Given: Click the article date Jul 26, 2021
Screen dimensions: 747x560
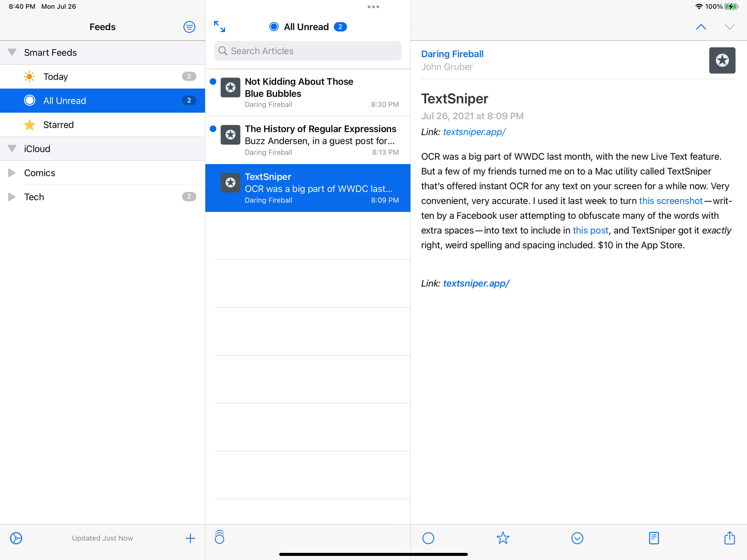Looking at the screenshot, I should click(x=472, y=116).
